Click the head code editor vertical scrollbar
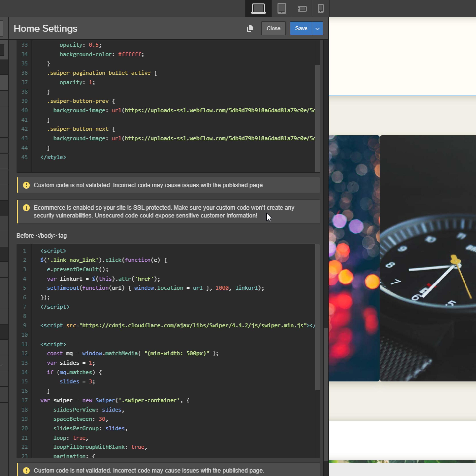 pyautogui.click(x=317, y=118)
